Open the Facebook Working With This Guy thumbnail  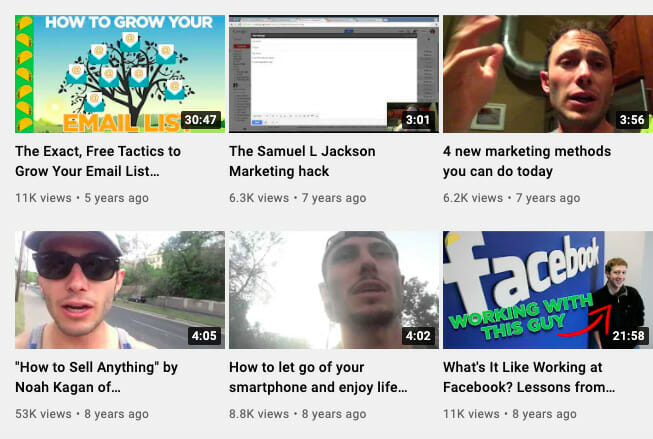(x=548, y=290)
